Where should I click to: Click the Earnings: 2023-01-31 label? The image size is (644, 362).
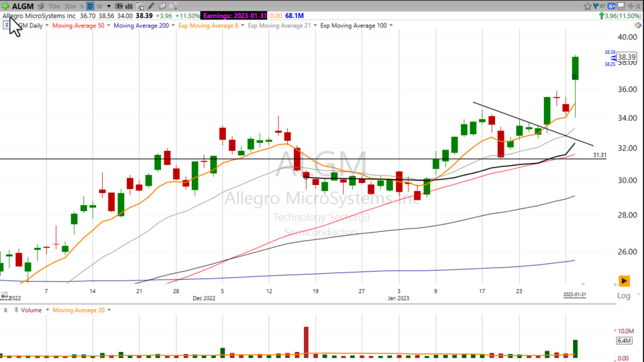click(234, 15)
